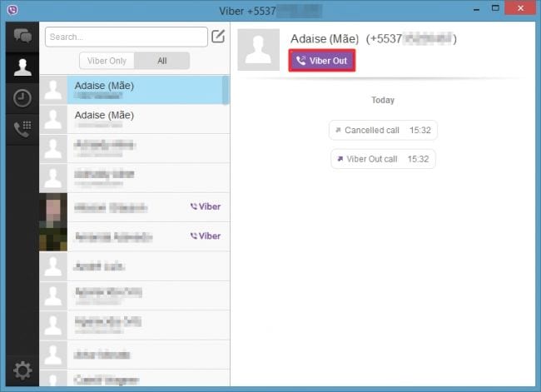Click the second Viber badge in contact list

[206, 236]
